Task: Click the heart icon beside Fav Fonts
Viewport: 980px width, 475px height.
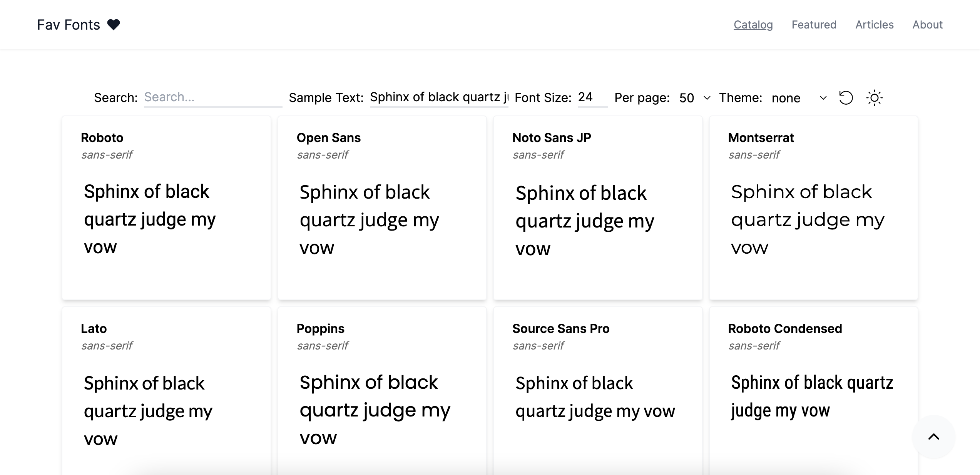Action: point(114,24)
